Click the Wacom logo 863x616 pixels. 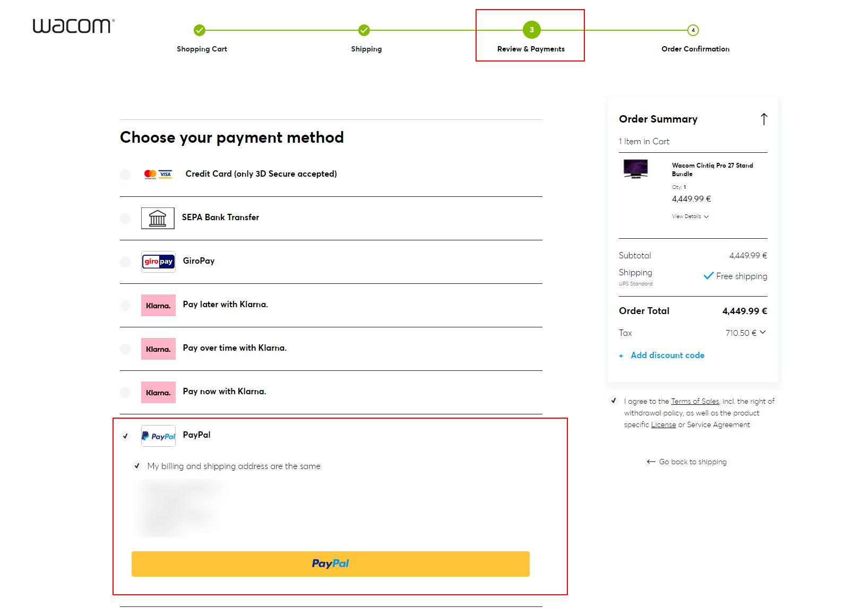pos(74,26)
